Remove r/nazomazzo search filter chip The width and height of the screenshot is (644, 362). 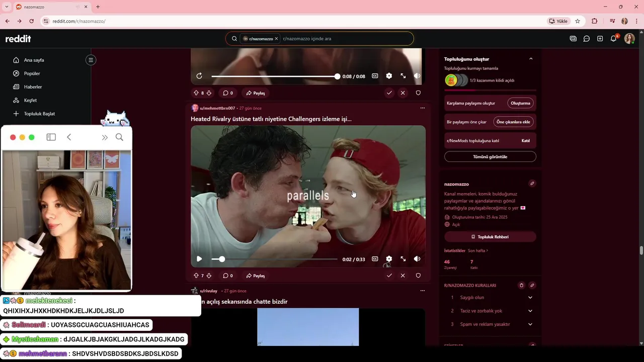tap(276, 39)
